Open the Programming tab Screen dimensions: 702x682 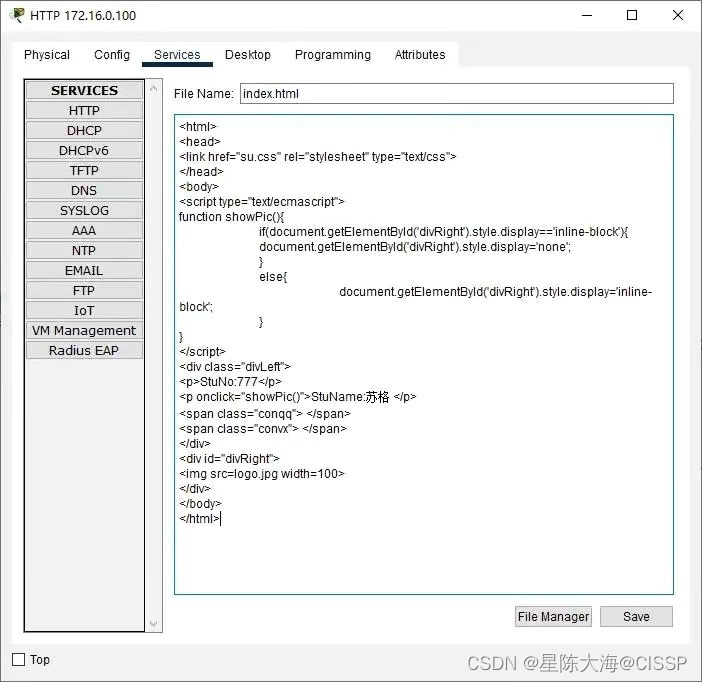click(x=333, y=55)
